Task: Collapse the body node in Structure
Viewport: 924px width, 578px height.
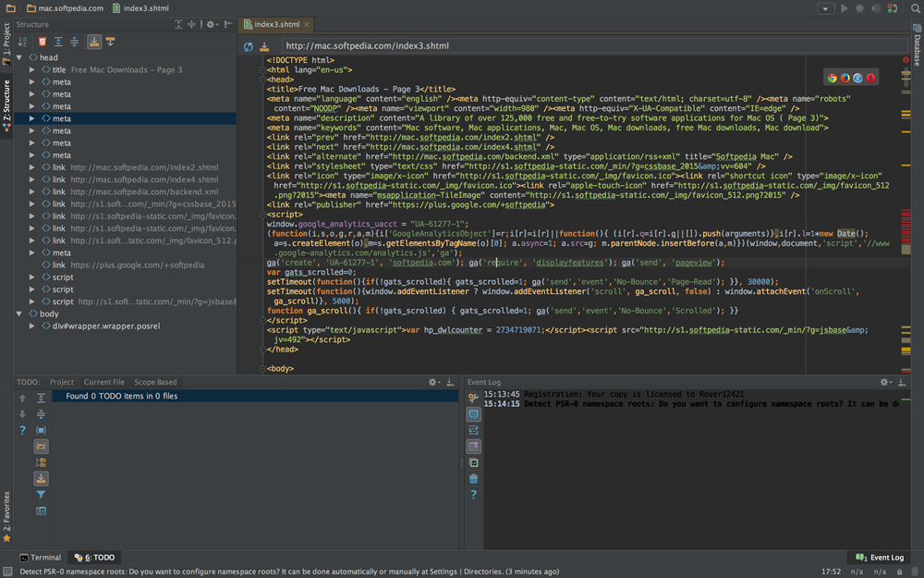Action: click(19, 314)
